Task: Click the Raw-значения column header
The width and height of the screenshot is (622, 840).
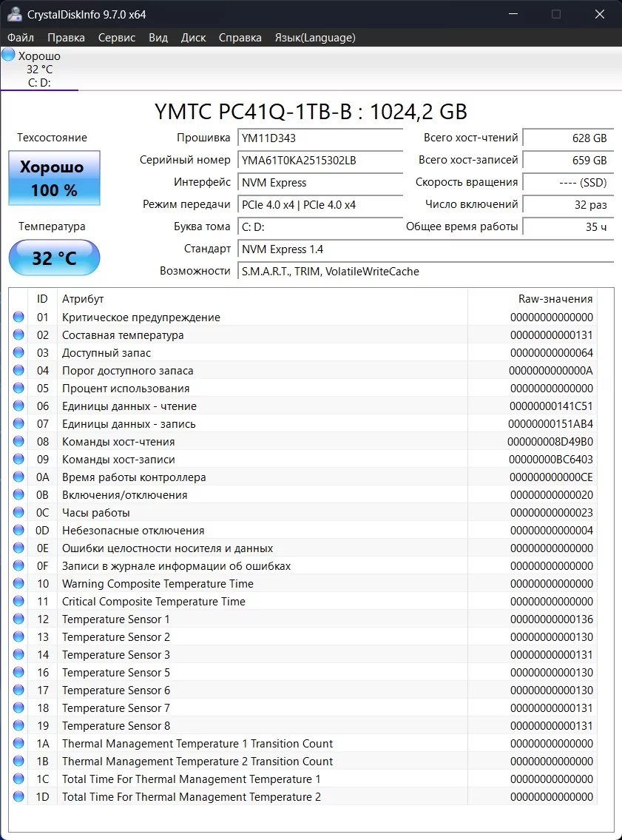Action: pos(532,299)
